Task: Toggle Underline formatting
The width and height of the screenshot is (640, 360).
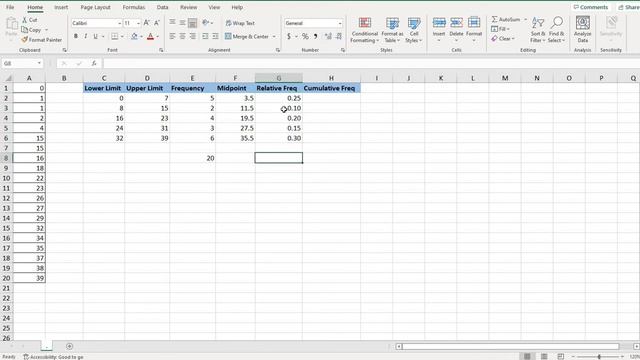Action: [96, 36]
